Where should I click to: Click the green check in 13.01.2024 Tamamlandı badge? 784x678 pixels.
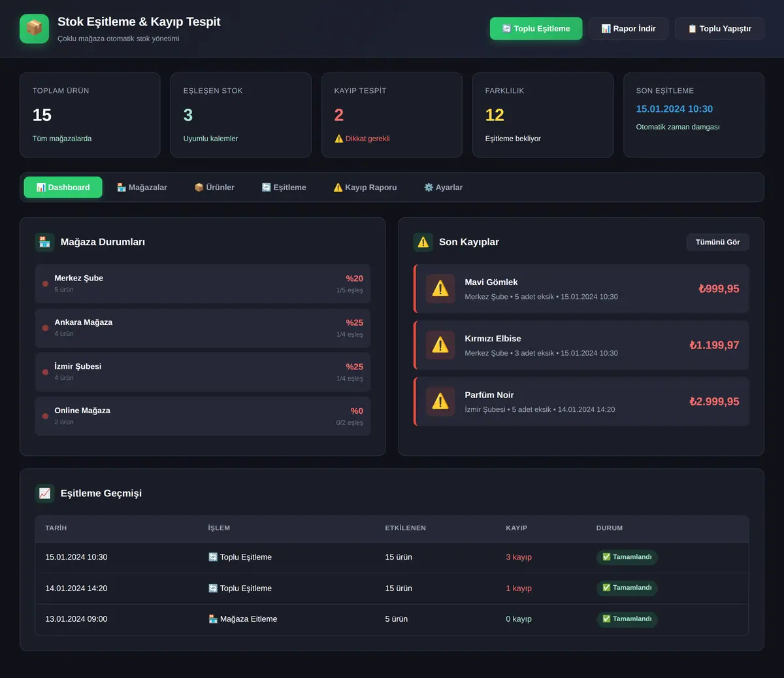[x=606, y=619]
